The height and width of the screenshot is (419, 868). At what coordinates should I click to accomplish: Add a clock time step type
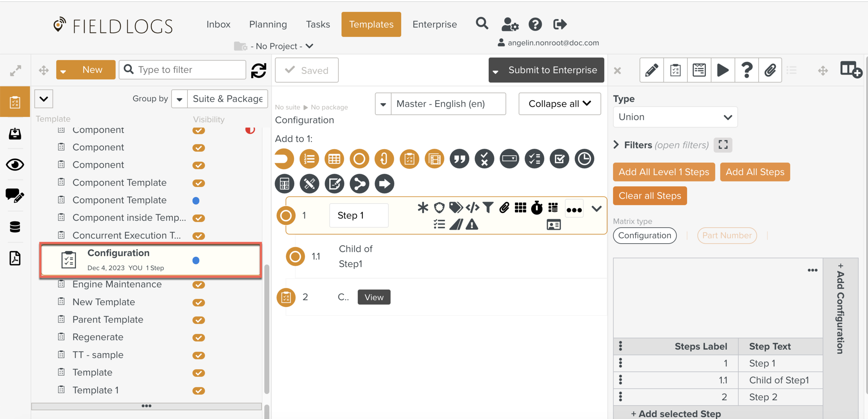pos(584,159)
